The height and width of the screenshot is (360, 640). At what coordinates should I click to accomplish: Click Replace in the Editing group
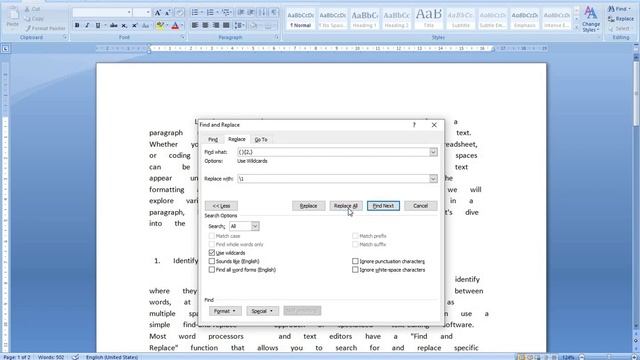[621, 19]
